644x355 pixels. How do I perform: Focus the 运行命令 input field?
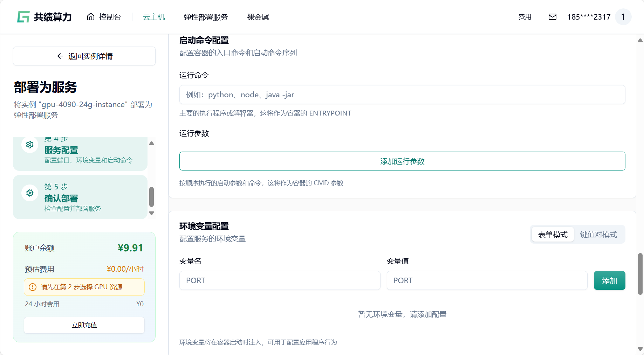[402, 95]
